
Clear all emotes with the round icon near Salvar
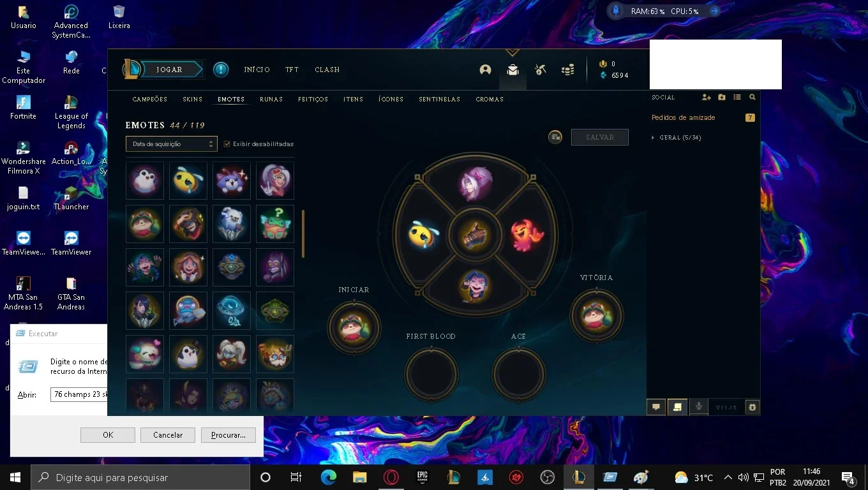555,137
